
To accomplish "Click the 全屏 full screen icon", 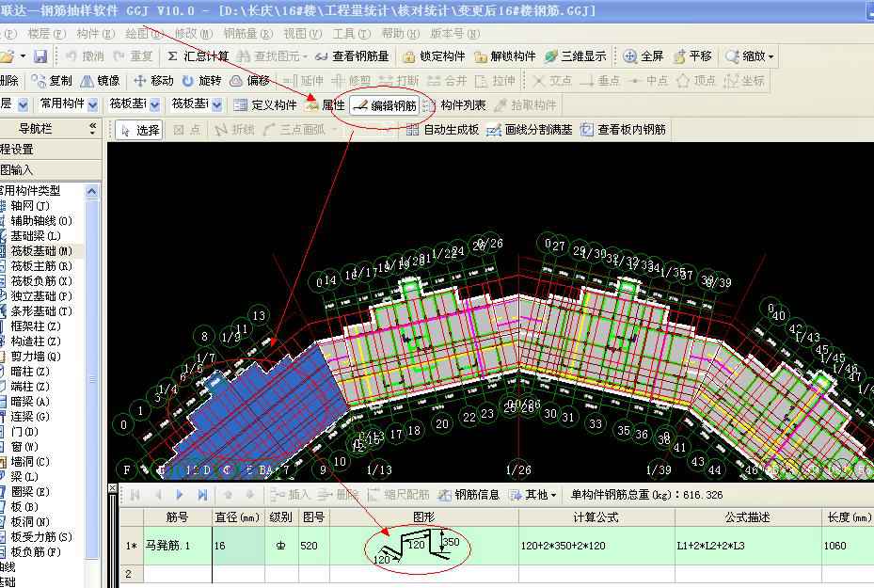I will 644,56.
